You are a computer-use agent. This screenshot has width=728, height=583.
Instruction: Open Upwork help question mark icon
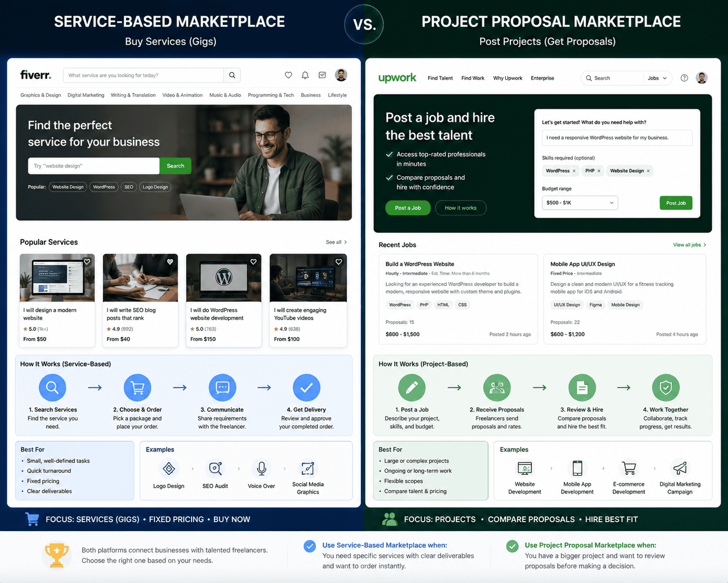pos(684,78)
